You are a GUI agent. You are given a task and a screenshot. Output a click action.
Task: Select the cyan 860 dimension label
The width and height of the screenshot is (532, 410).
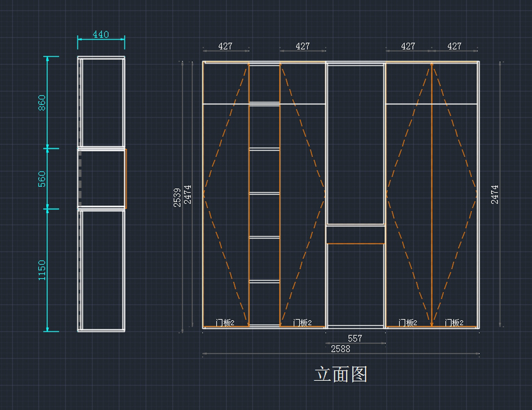(42, 102)
